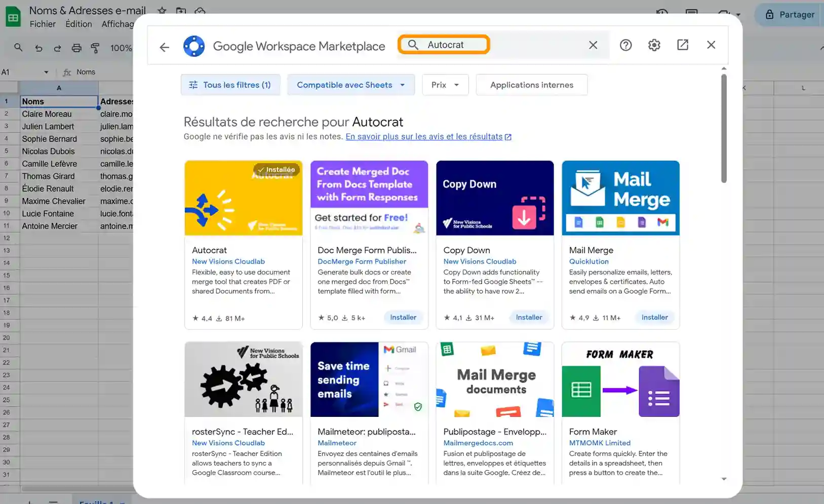This screenshot has height=504, width=824.
Task: Click the search menus magnifier in Sheets toolbar
Action: tap(18, 48)
